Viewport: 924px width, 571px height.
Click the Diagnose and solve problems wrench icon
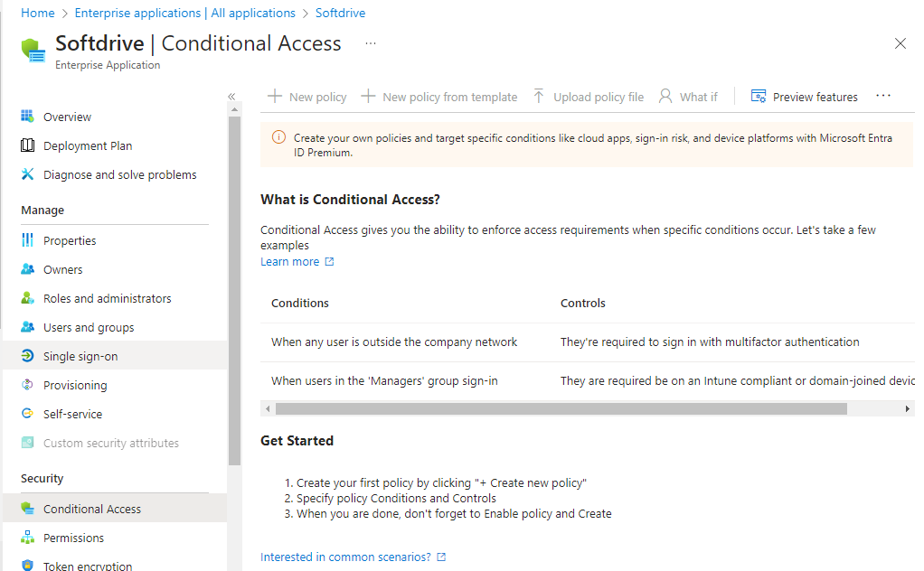tap(27, 173)
